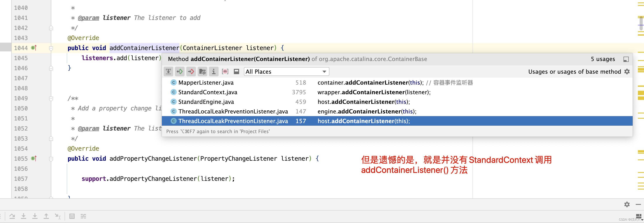Collapse the addPropertyChangeListener fold at line 1055
The height and width of the screenshot is (223, 644).
pyautogui.click(x=51, y=159)
